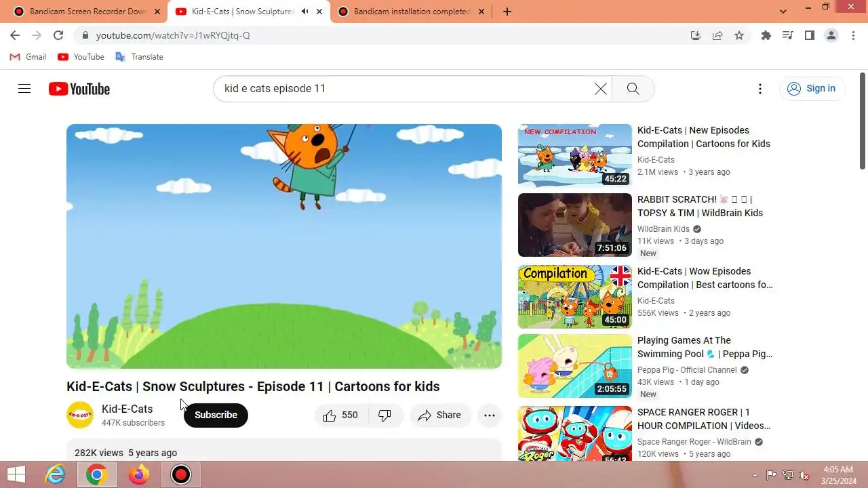
Task: Bookmark this page with the star icon
Action: pos(739,35)
